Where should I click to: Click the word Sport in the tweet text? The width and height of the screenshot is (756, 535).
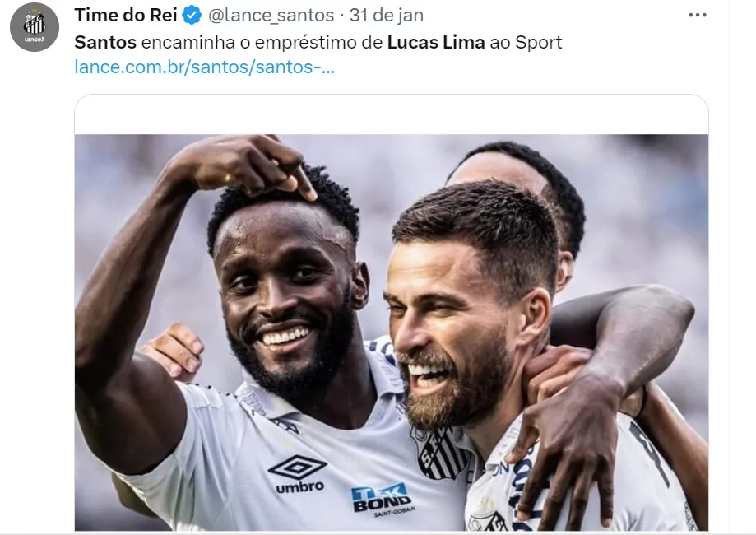click(x=539, y=43)
